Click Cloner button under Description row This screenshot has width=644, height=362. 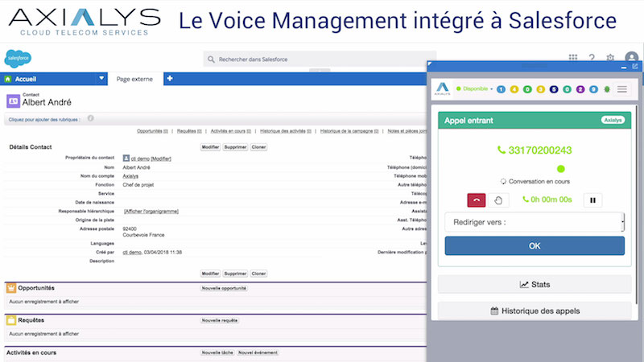[x=258, y=274]
